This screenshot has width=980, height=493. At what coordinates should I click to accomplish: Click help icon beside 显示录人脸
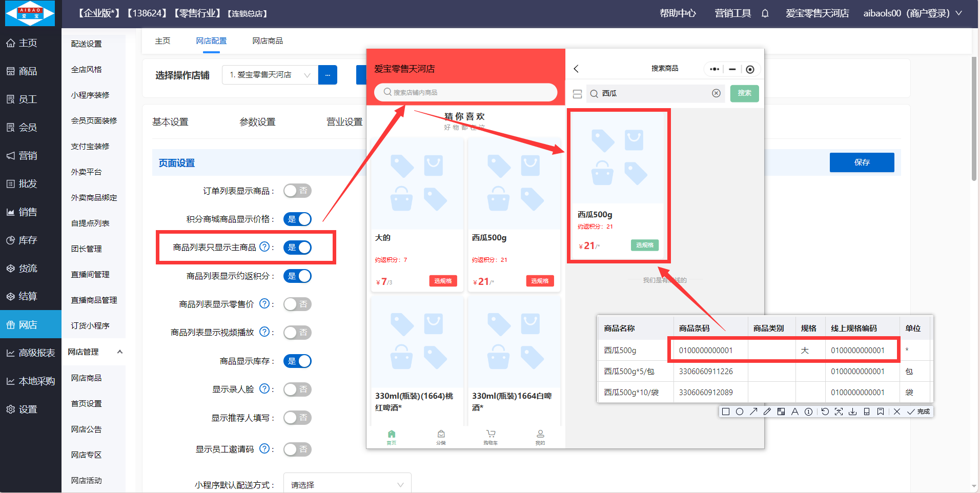click(x=264, y=389)
